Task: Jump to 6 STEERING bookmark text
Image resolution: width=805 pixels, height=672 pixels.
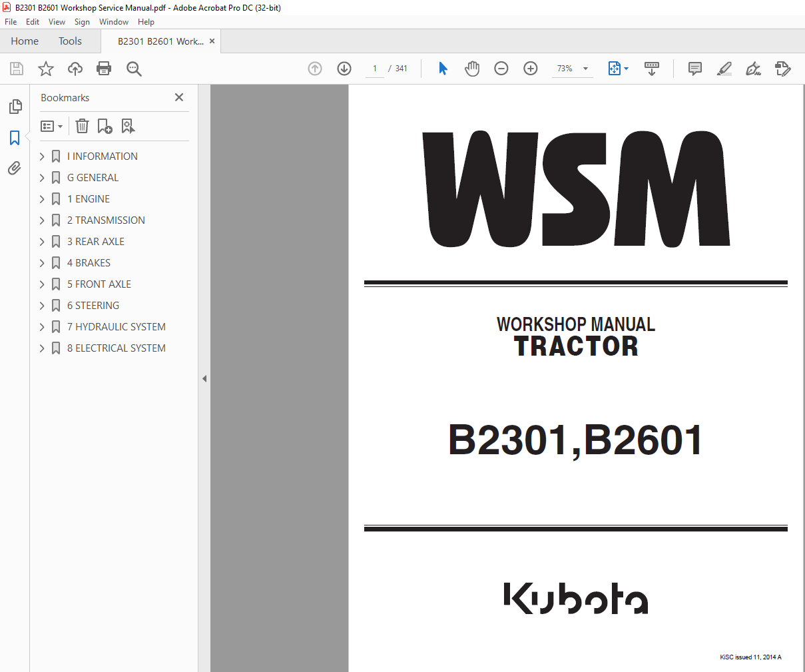Action: point(93,306)
